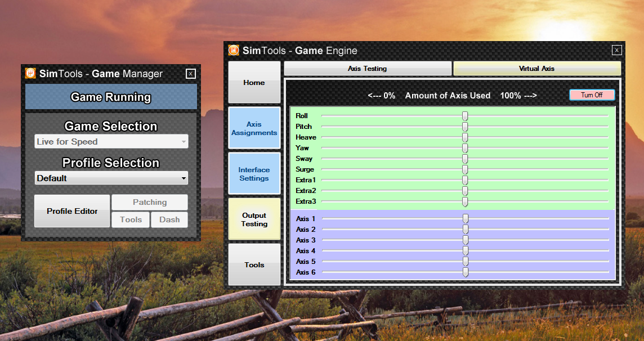644x341 pixels.
Task: Click the Axis 6 slider handle
Action: [466, 272]
